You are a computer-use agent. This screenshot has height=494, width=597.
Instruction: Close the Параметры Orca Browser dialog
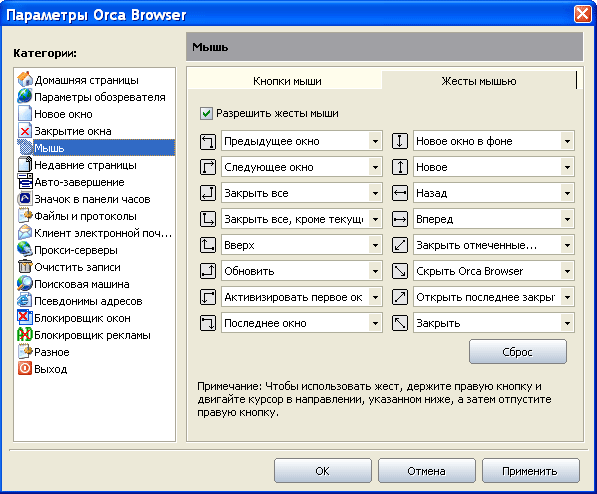click(x=583, y=14)
